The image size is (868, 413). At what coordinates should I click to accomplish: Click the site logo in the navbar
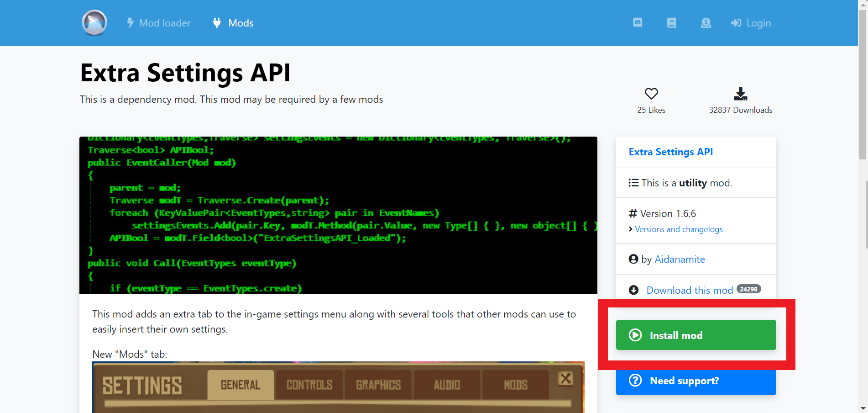94,23
